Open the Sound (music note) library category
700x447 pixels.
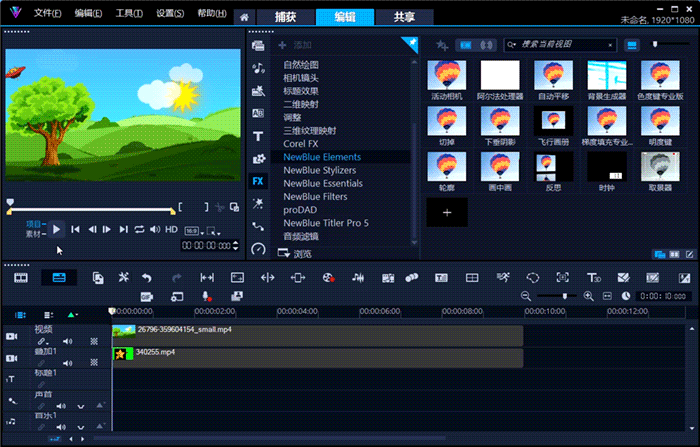(x=258, y=68)
